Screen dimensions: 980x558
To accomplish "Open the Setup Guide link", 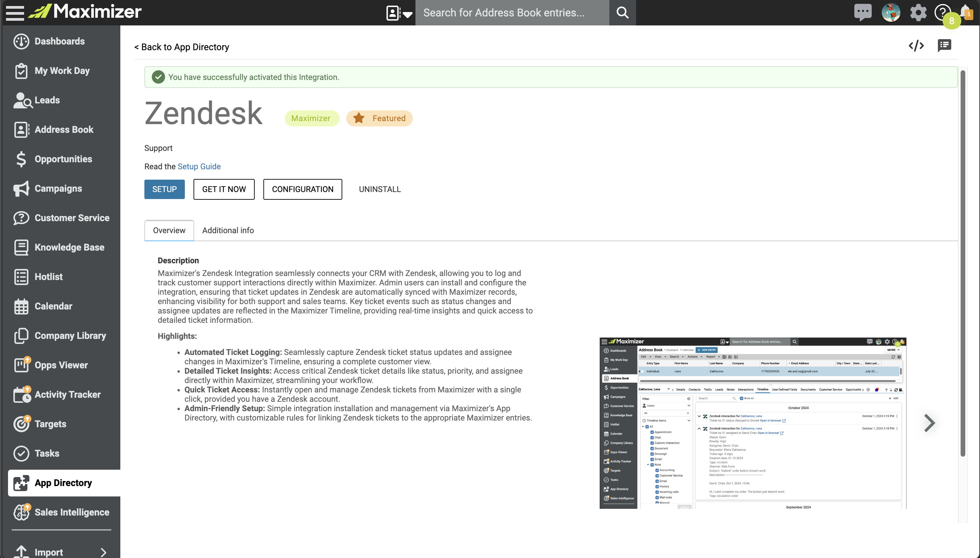I will tap(199, 166).
